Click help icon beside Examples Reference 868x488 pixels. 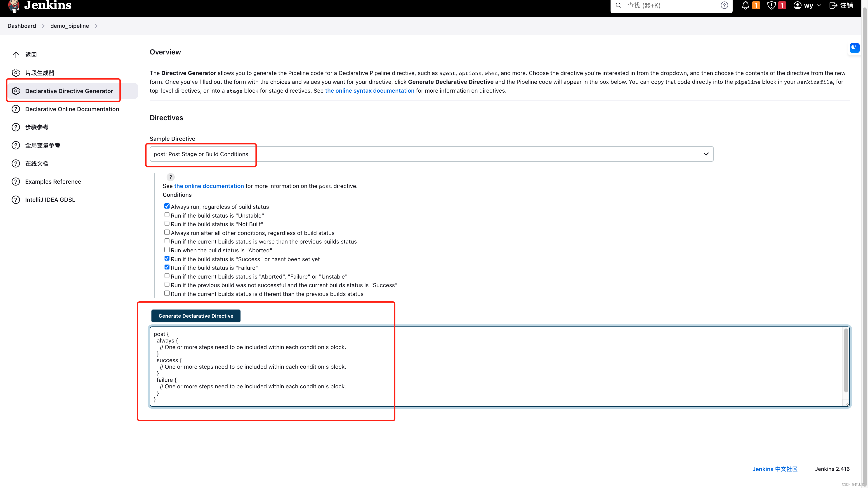(16, 181)
